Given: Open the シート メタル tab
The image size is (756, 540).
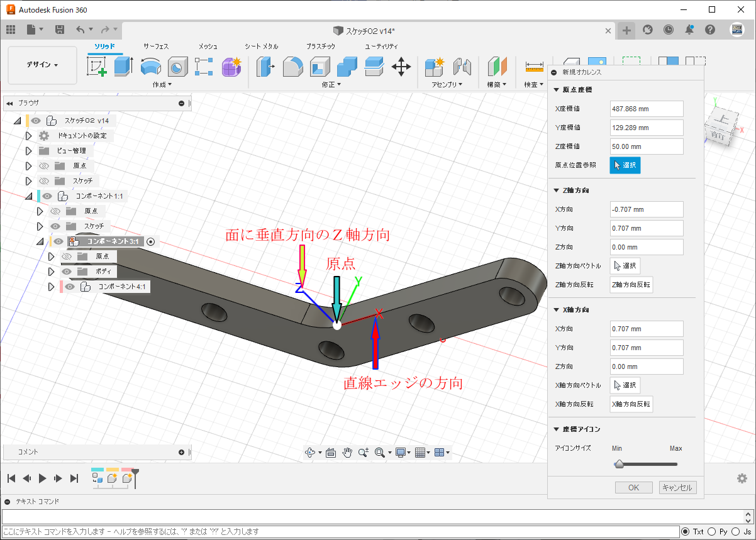Looking at the screenshot, I should click(x=262, y=47).
